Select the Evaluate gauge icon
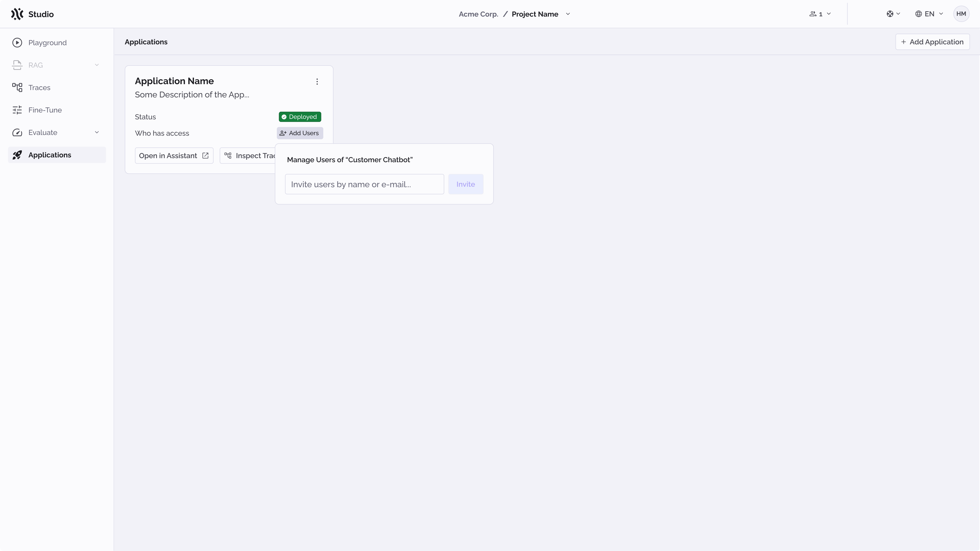This screenshot has height=551, width=980. (x=18, y=132)
